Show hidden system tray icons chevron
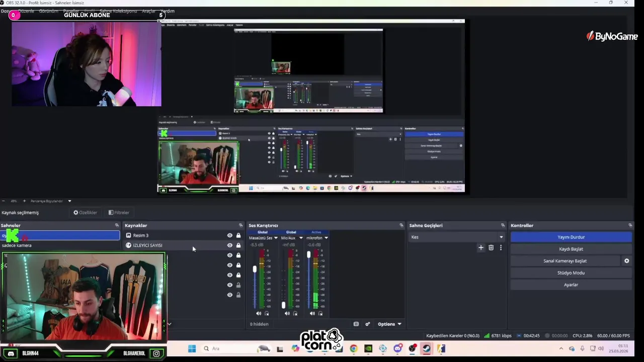Image resolution: width=644 pixels, height=362 pixels. pyautogui.click(x=561, y=348)
